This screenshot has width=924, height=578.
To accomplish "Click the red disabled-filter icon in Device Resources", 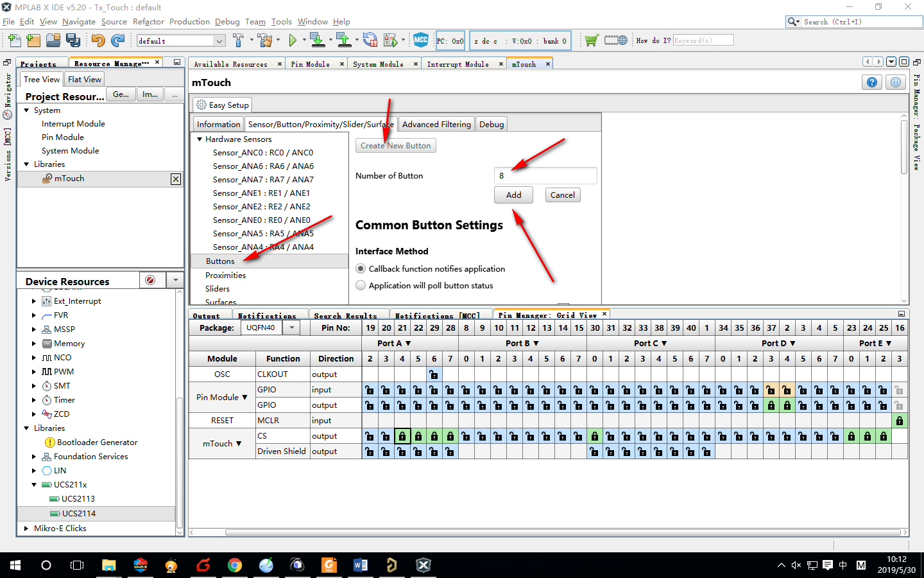I will (150, 281).
